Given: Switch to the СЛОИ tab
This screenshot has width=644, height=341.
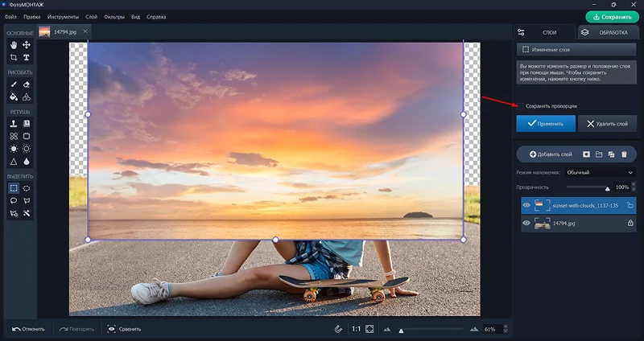Looking at the screenshot, I should [x=544, y=32].
